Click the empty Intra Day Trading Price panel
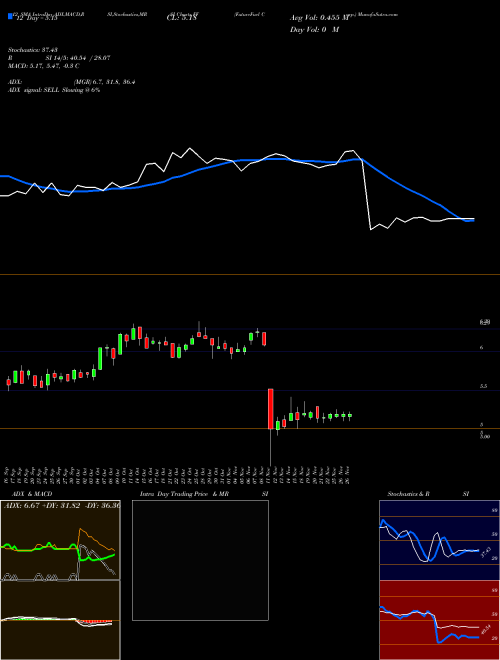Image resolution: width=500 pixels, height=660 pixels. pyautogui.click(x=200, y=560)
